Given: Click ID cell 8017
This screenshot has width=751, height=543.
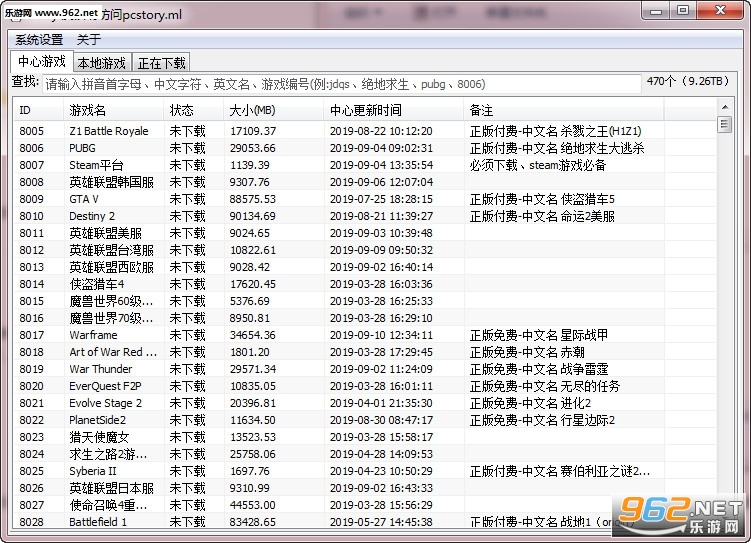Looking at the screenshot, I should pyautogui.click(x=31, y=335).
